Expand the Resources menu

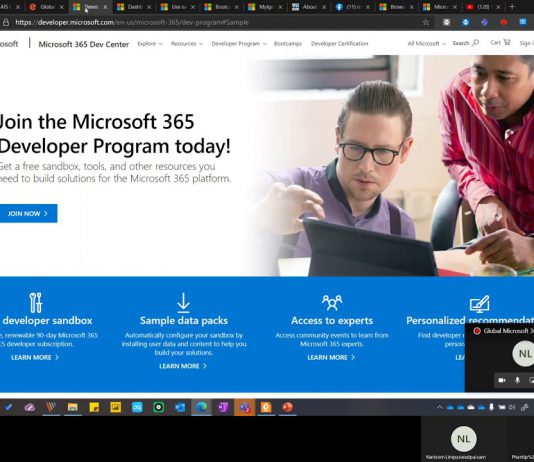[187, 44]
